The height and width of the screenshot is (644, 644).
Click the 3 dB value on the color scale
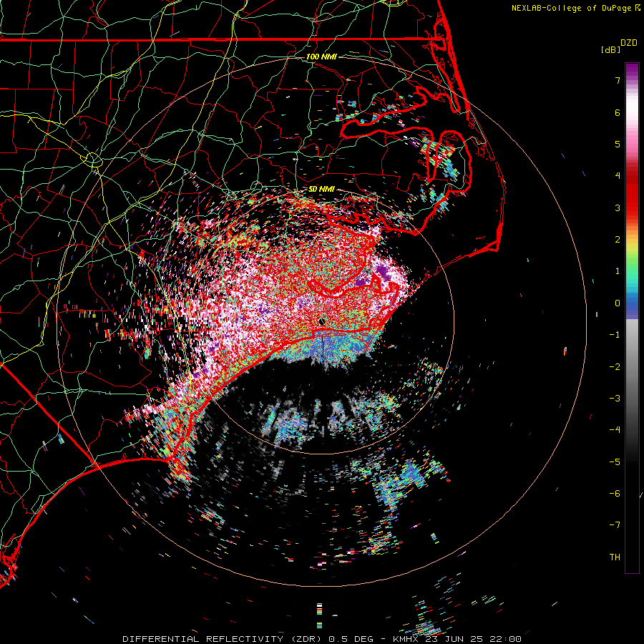pyautogui.click(x=618, y=208)
